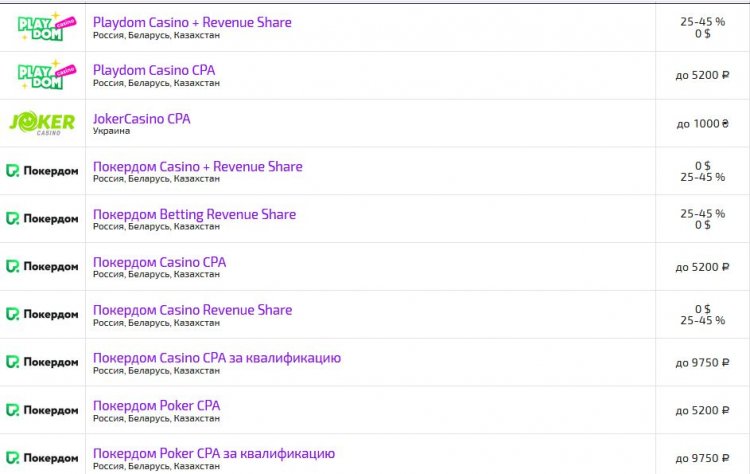Viewport: 750px width, 474px height.
Task: Select payout of Playdom Casino + Revenue Share
Action: pos(703,28)
